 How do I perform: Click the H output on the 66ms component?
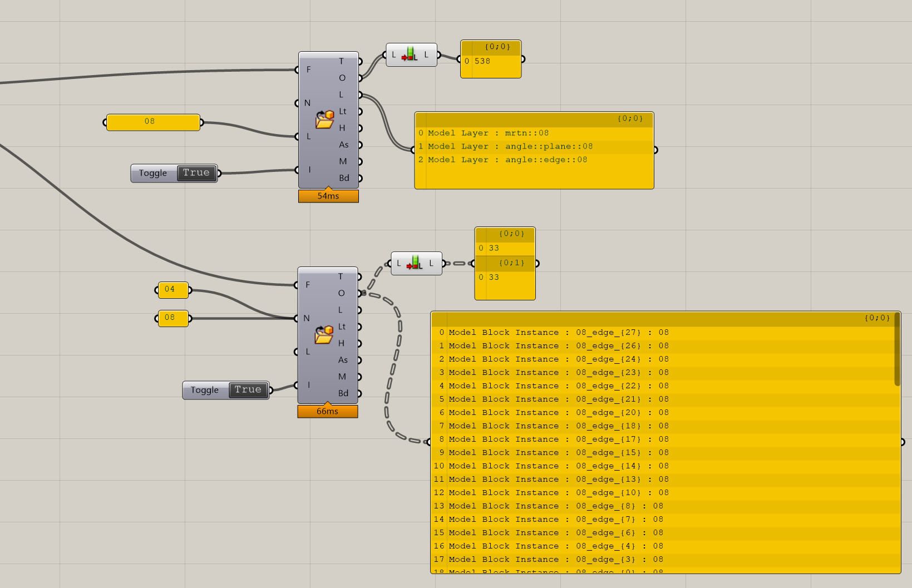pyautogui.click(x=342, y=343)
